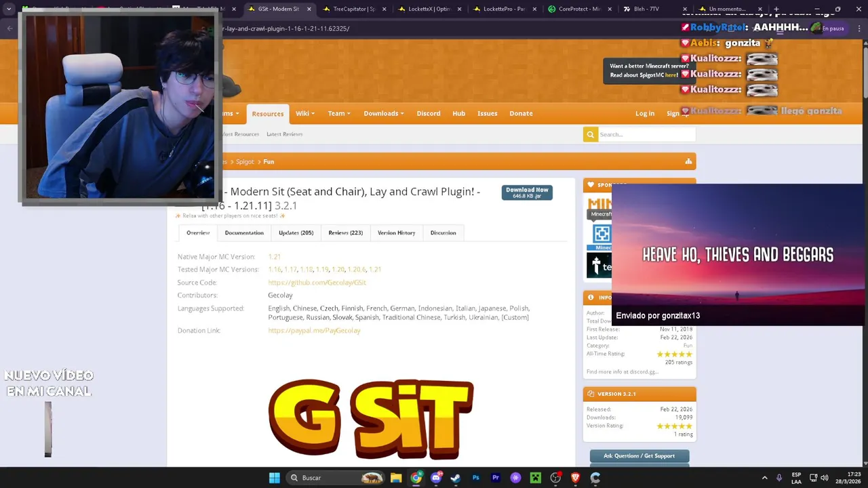
Task: Open the purple round app in taskbar
Action: [515, 478]
